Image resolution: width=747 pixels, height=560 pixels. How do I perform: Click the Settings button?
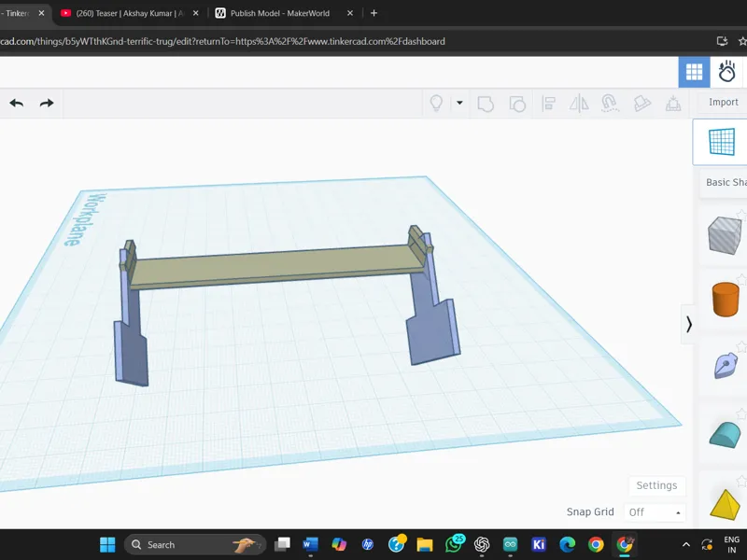pyautogui.click(x=657, y=485)
